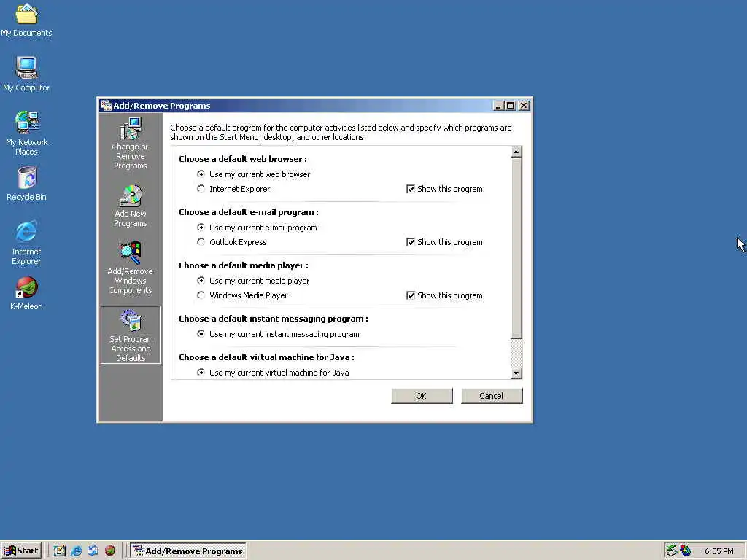Choose Outlook Express as default e-mail
Screen dimensions: 747x560
[x=232, y=242]
